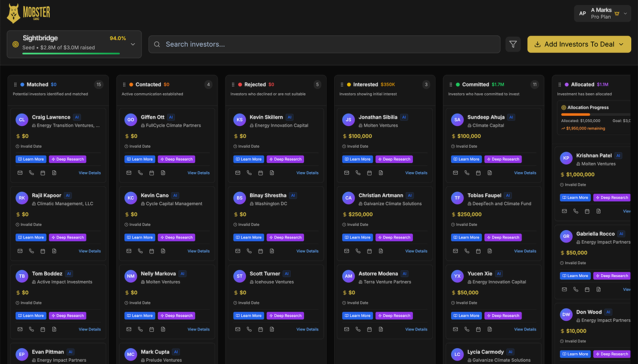Click the email icon on Giffen Ott's card
Viewport: 638px width, 364px height.
tap(129, 173)
